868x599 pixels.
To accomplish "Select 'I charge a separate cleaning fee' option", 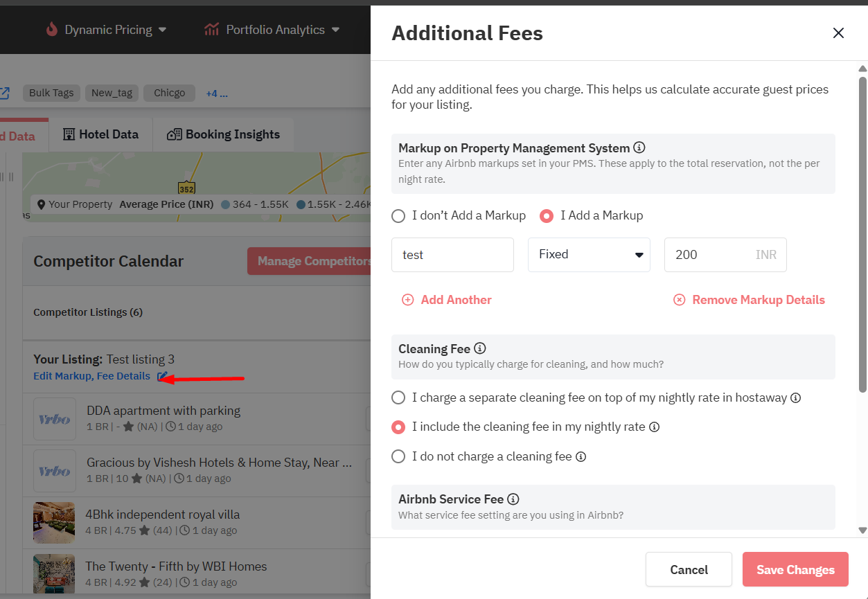I will pos(398,397).
